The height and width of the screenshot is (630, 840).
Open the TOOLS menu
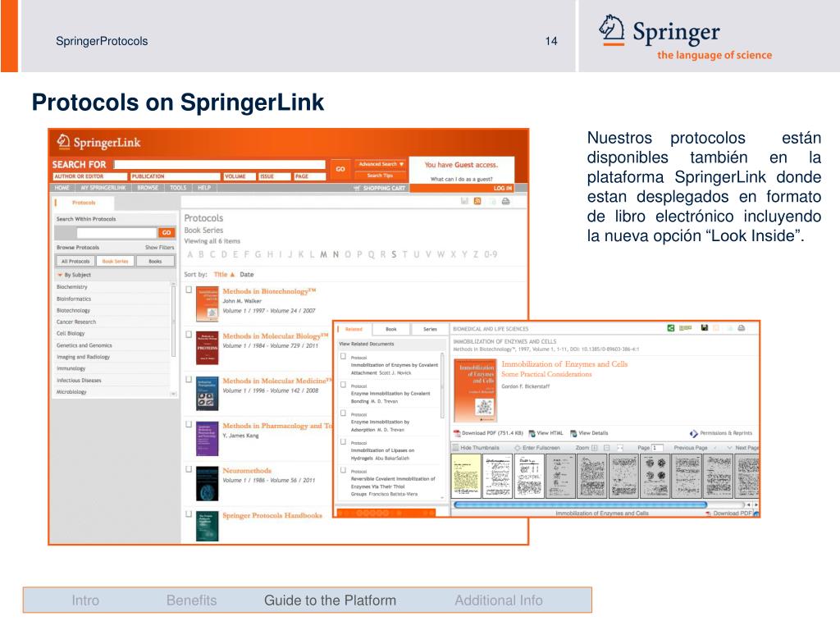coord(178,188)
